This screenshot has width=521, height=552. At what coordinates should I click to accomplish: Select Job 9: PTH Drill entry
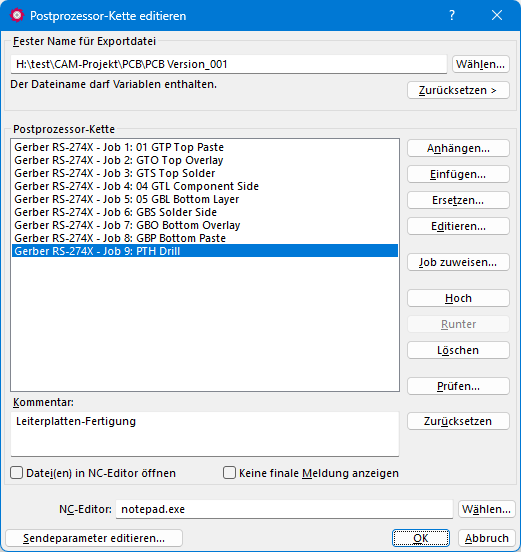(205, 251)
